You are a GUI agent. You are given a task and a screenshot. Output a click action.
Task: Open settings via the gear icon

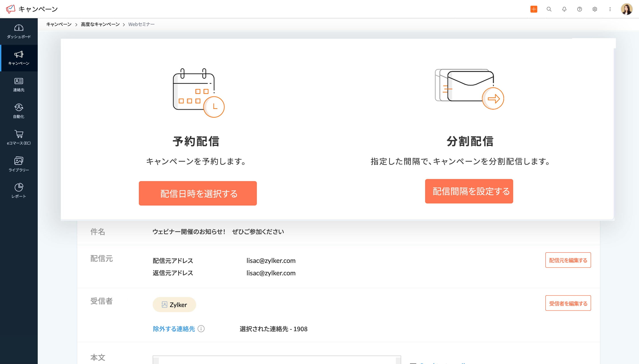(595, 9)
